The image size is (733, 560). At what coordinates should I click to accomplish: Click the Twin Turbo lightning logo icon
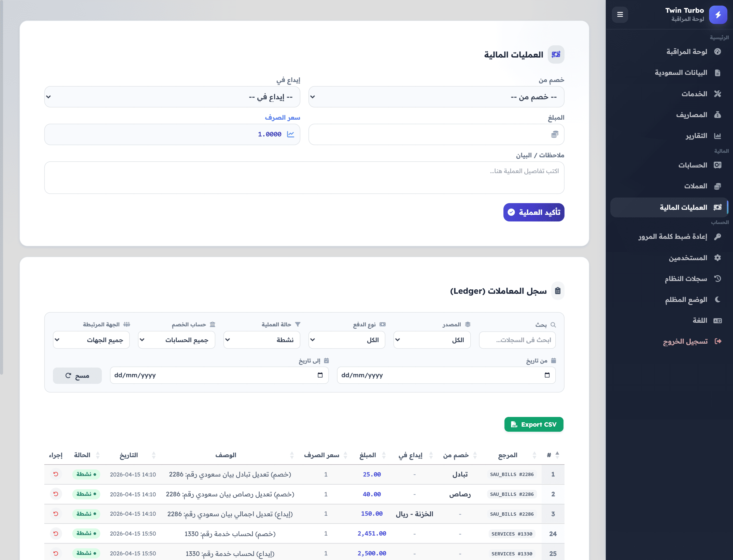(718, 15)
